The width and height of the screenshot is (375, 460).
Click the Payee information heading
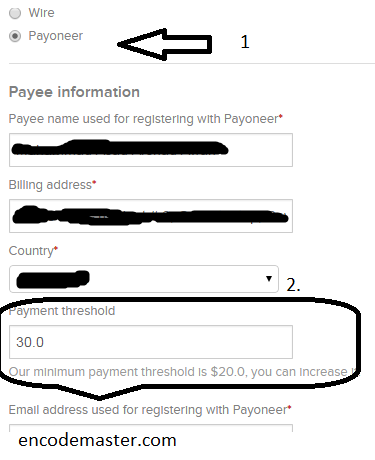pos(74,92)
